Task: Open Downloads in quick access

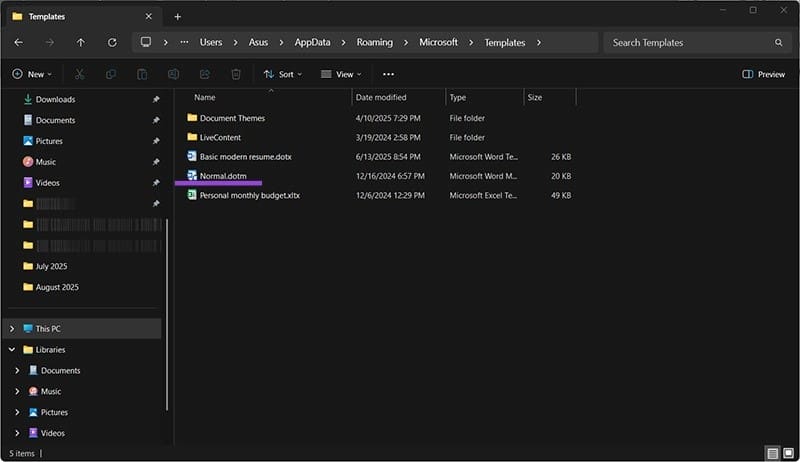Action: pyautogui.click(x=55, y=99)
